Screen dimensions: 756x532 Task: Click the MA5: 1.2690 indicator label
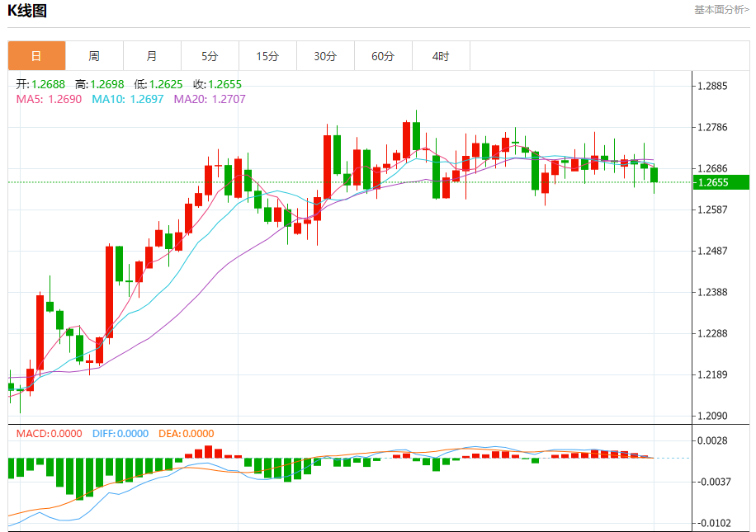pyautogui.click(x=49, y=99)
